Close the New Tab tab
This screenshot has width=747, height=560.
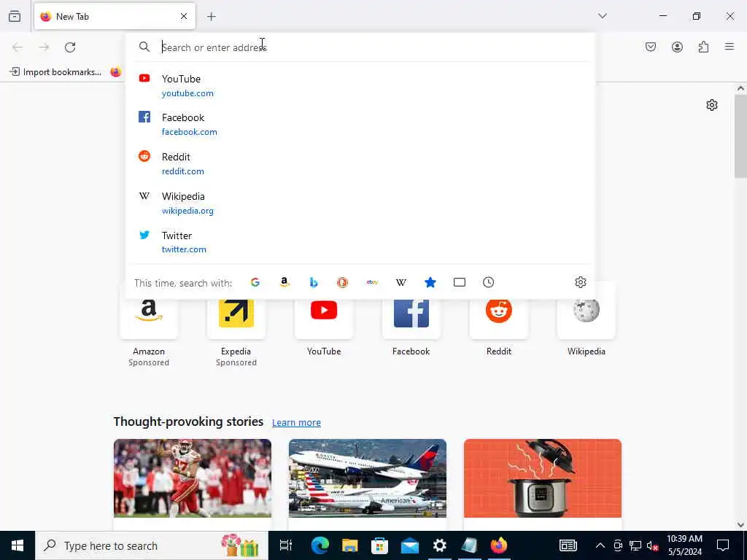pos(184,17)
